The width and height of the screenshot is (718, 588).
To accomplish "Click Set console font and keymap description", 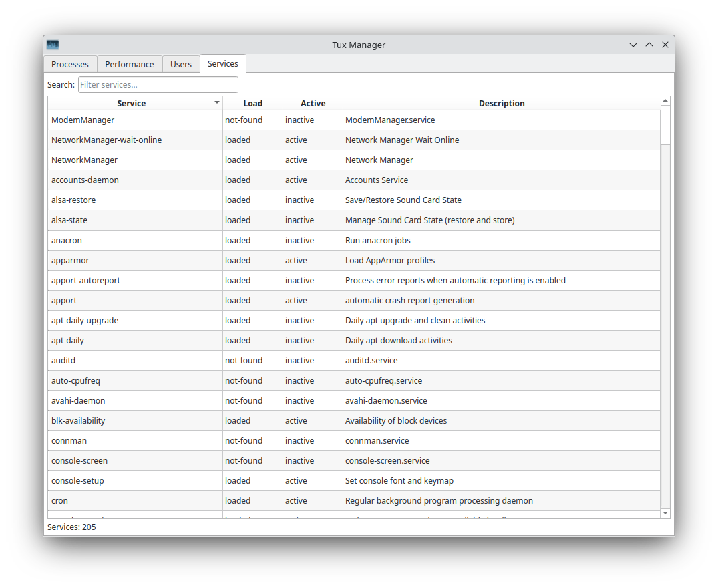I will (502, 481).
